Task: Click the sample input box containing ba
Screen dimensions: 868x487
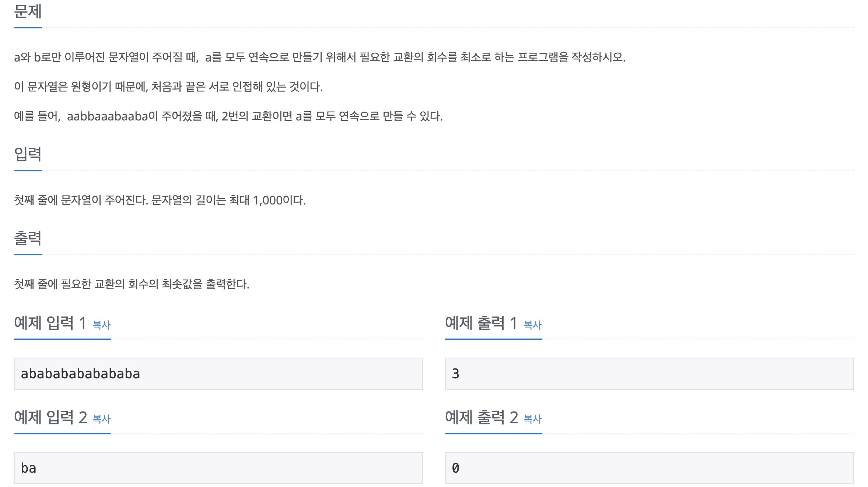Action: point(218,468)
